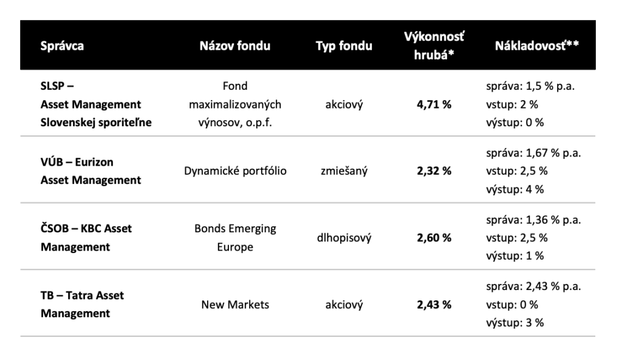Click the Správca column header
This screenshot has height=364, width=622.
62,46
